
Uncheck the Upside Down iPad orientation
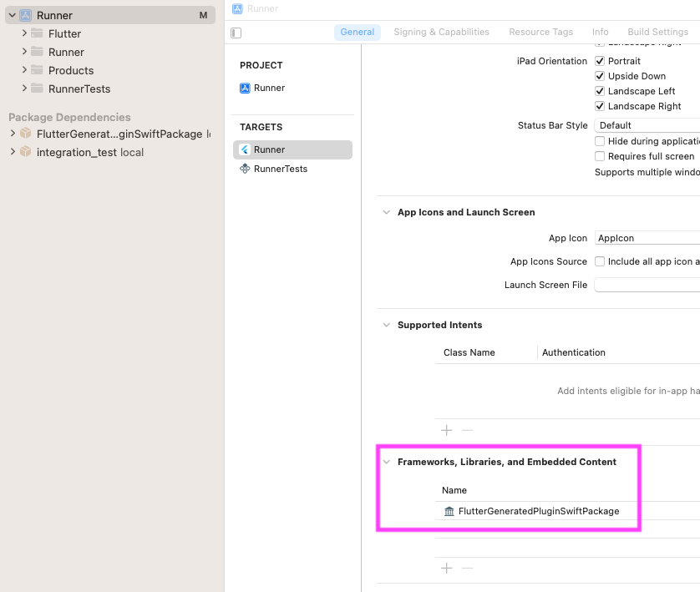pyautogui.click(x=600, y=76)
